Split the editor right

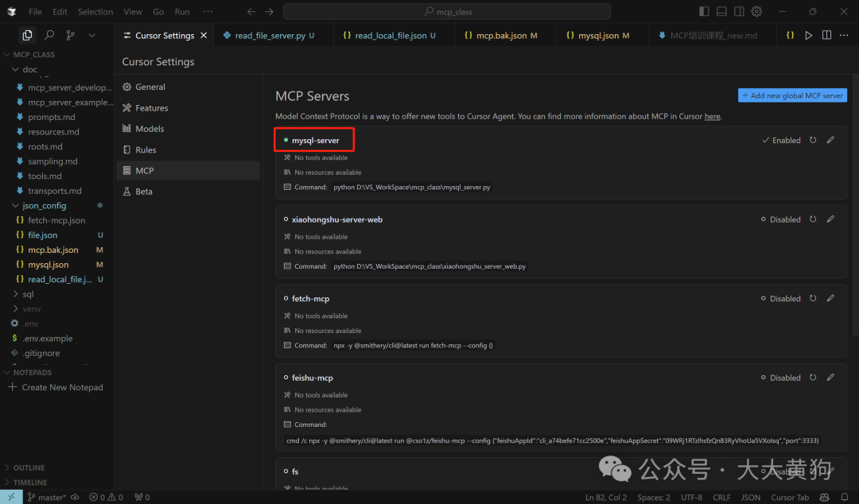(826, 36)
